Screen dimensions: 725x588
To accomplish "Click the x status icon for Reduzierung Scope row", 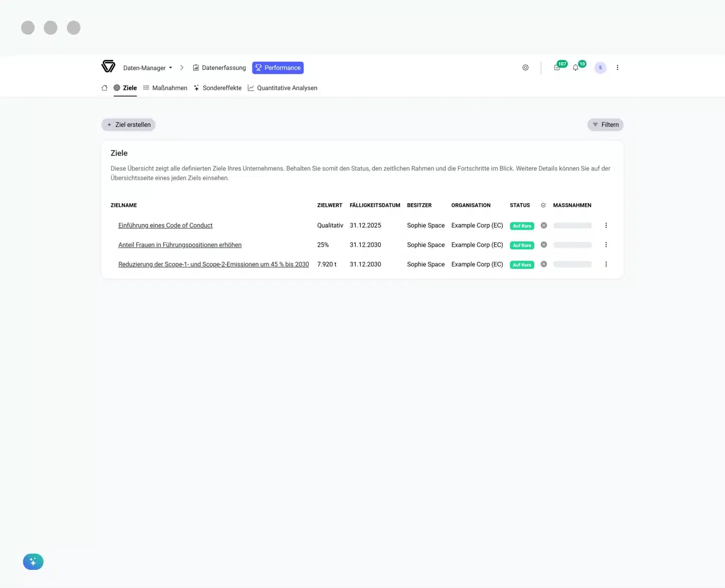I will tap(543, 264).
